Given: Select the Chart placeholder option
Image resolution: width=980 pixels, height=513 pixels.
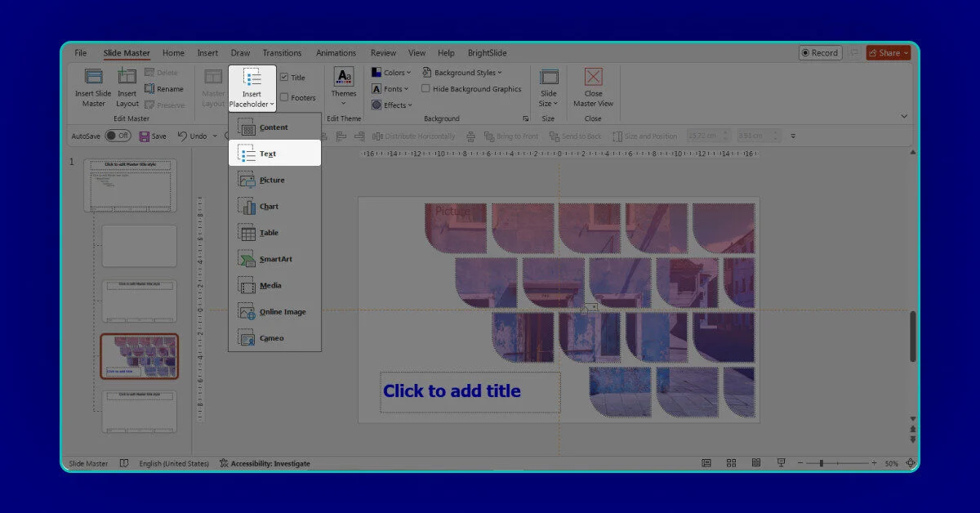Looking at the screenshot, I should pyautogui.click(x=268, y=207).
